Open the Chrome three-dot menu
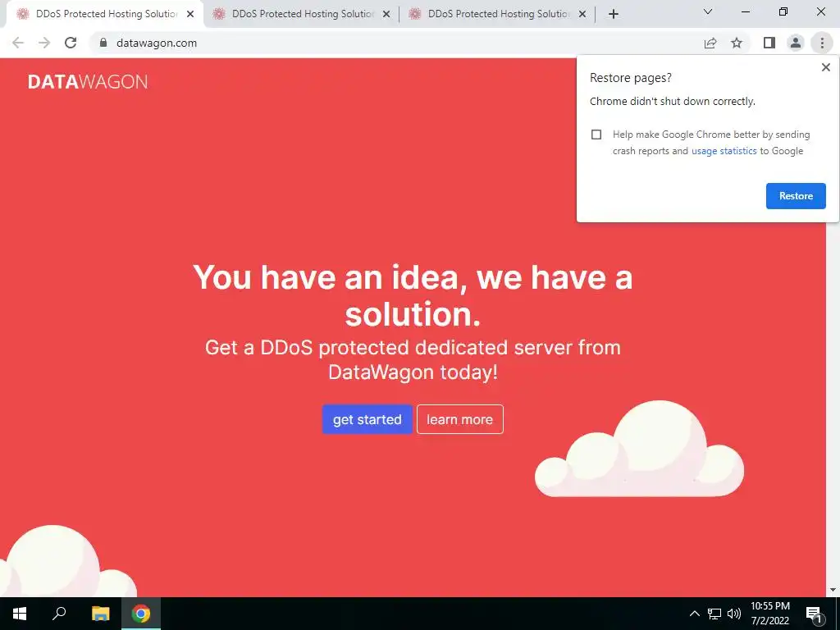The height and width of the screenshot is (630, 840). [x=822, y=43]
